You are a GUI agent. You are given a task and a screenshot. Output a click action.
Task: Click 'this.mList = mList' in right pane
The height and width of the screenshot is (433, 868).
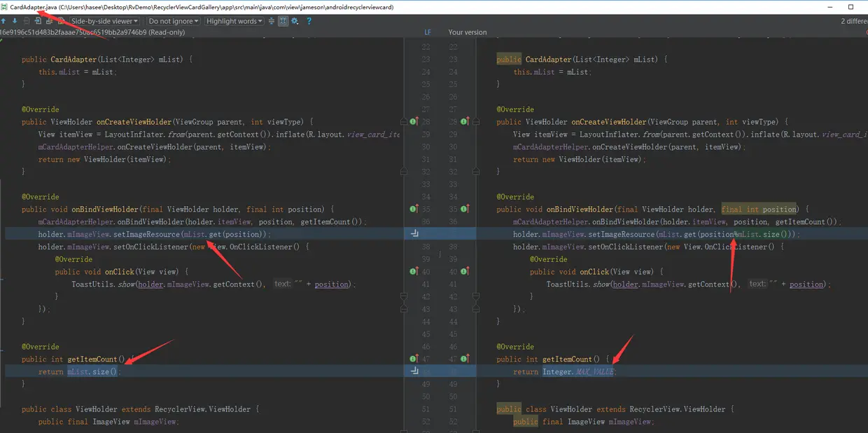(x=552, y=71)
